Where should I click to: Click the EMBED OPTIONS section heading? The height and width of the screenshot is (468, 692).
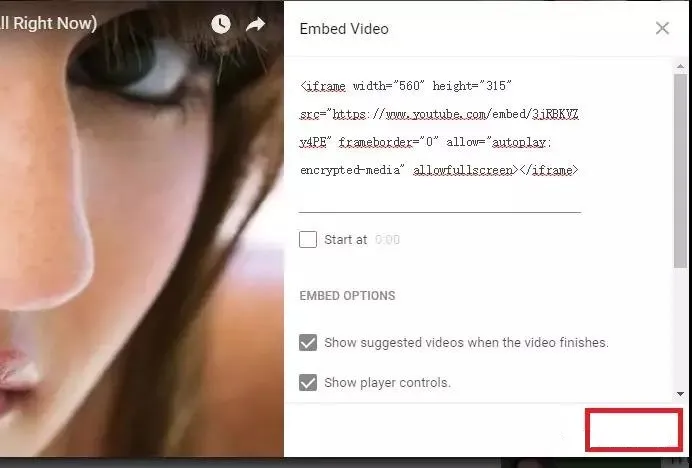click(347, 296)
